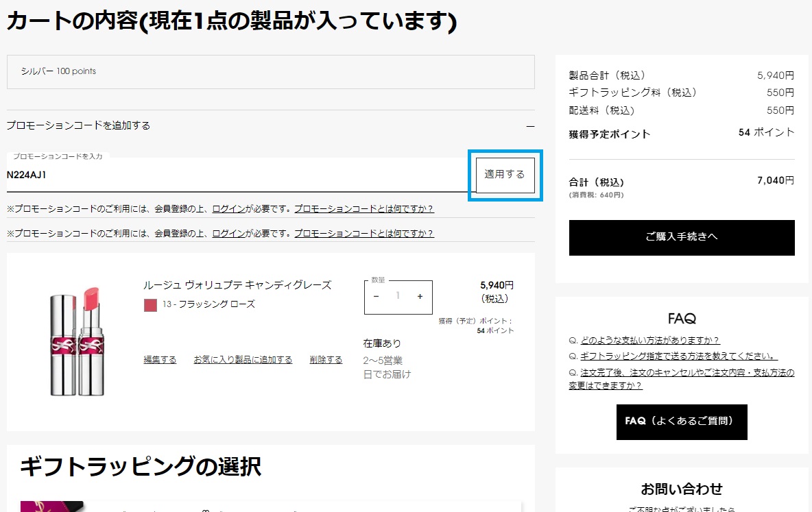Click お気に入り製品に追加する link
Image resolution: width=812 pixels, height=512 pixels.
(243, 359)
